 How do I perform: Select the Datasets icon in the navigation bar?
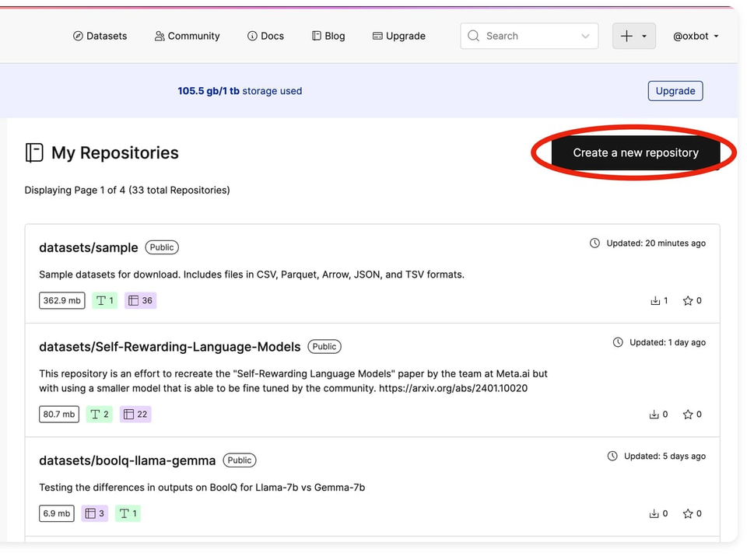point(79,36)
